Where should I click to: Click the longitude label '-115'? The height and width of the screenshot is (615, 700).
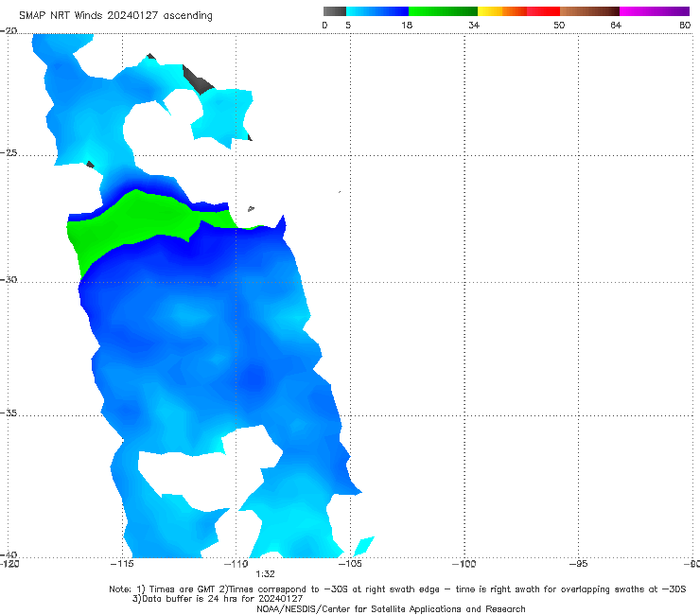[122, 564]
